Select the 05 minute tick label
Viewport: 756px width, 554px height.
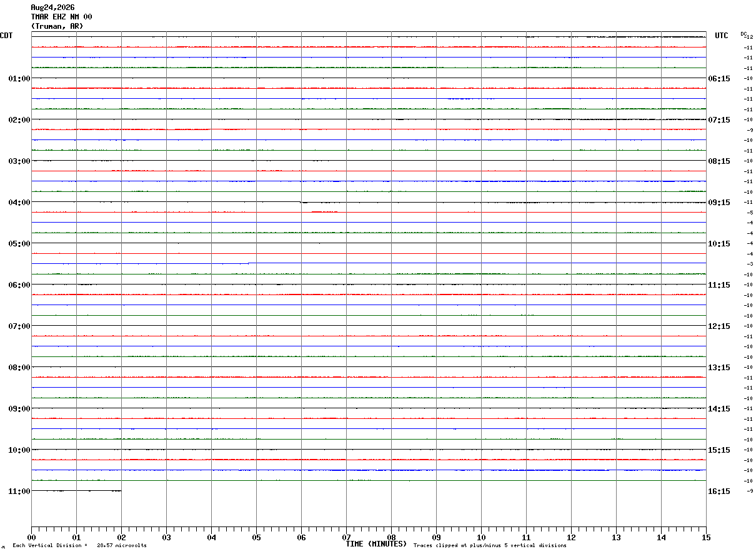(256, 537)
